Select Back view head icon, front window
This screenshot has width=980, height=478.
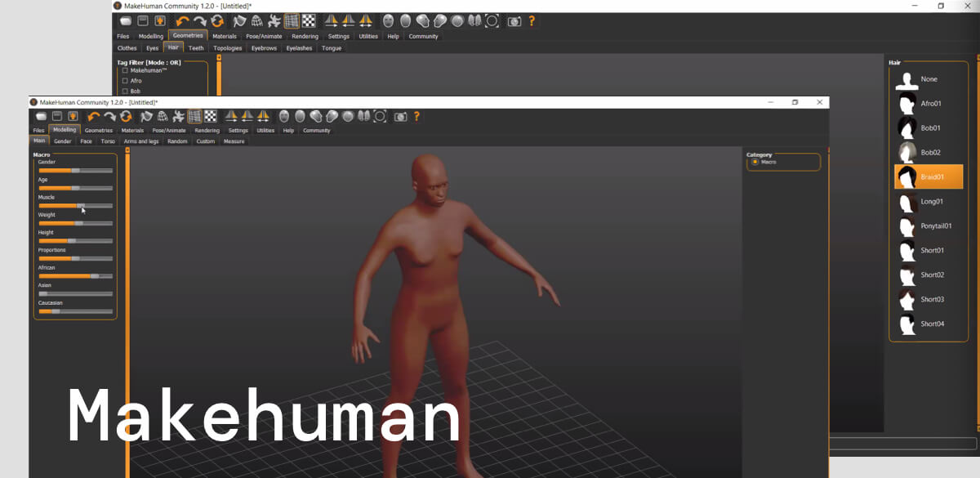[300, 117]
